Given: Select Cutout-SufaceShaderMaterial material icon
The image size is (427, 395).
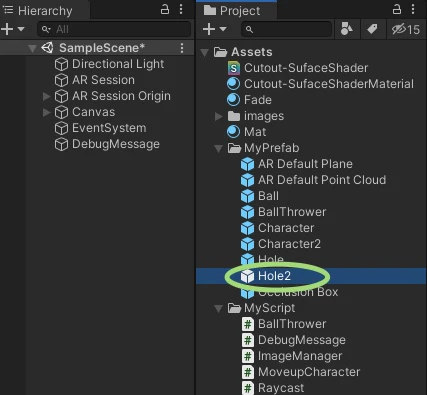Looking at the screenshot, I should (x=233, y=84).
